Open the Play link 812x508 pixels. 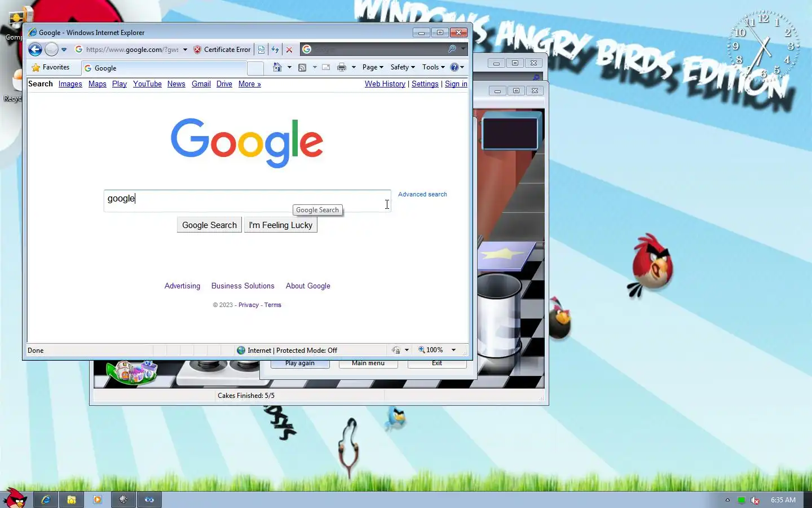pos(120,84)
